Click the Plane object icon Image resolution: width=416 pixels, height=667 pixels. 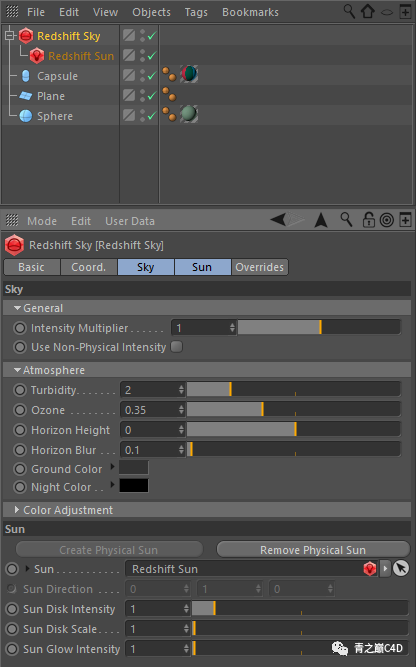pyautogui.click(x=26, y=96)
